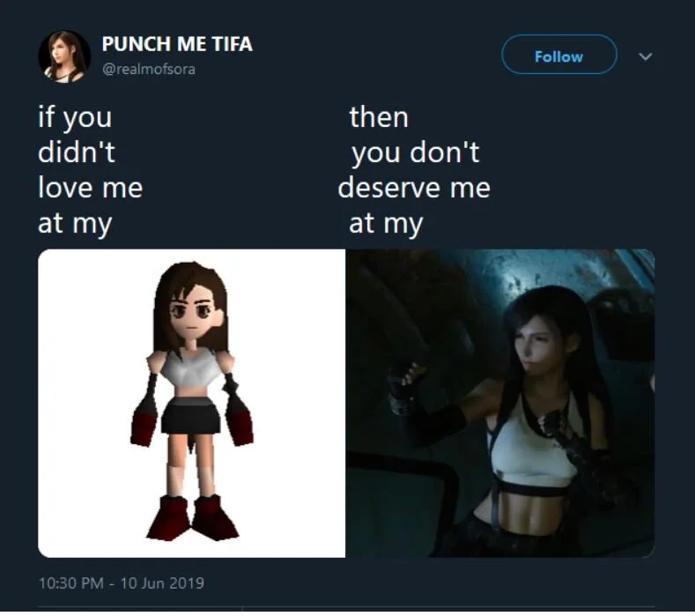Image resolution: width=695 pixels, height=616 pixels.
Task: Click the '10 Jun 2019' date text
Action: [162, 583]
